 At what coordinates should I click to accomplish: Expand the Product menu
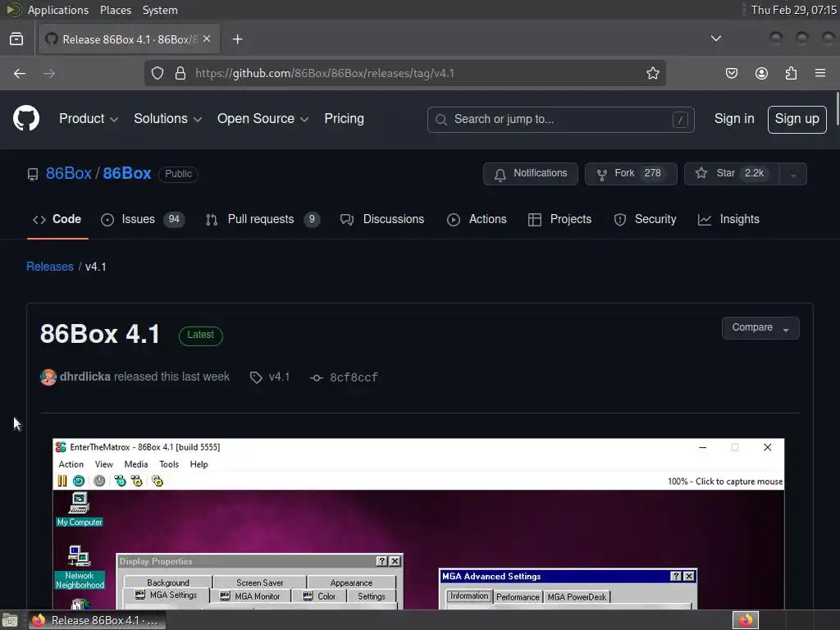pos(89,118)
